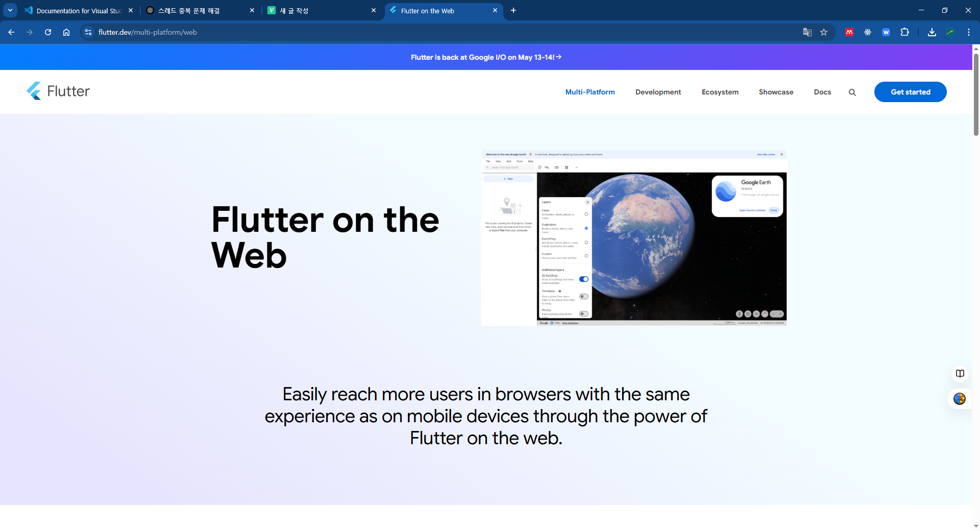Translate this page with Google Translate icon
This screenshot has height=531, width=980.
(x=807, y=32)
